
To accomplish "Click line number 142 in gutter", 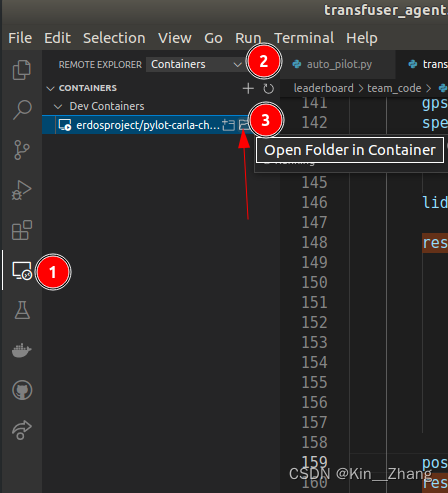I will tap(314, 122).
